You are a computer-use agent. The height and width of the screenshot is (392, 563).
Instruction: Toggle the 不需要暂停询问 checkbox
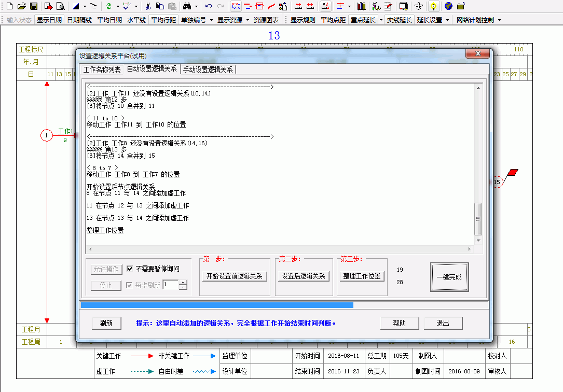pyautogui.click(x=130, y=269)
